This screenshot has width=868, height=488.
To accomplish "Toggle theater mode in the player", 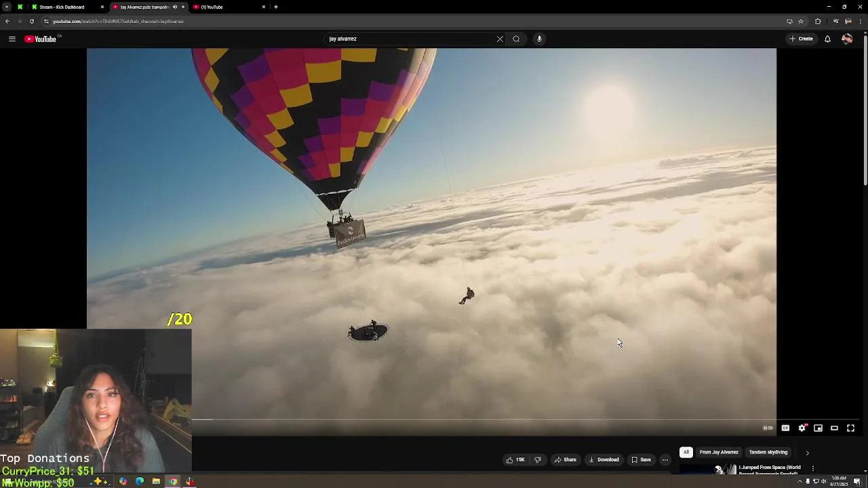I will [835, 428].
